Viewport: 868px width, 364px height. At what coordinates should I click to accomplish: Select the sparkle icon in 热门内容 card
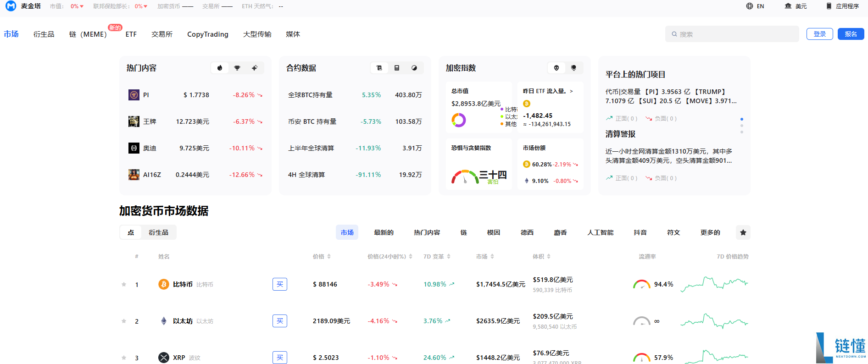(255, 68)
